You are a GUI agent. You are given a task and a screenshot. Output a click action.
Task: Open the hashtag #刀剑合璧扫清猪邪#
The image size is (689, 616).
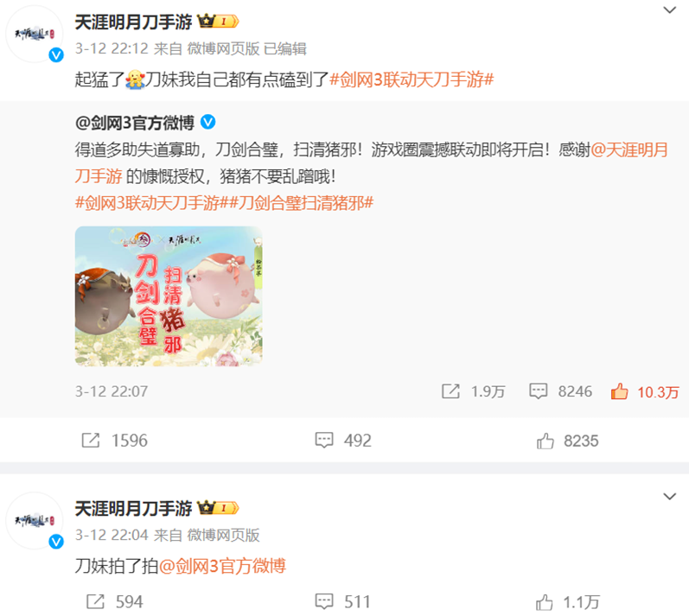pyautogui.click(x=301, y=203)
